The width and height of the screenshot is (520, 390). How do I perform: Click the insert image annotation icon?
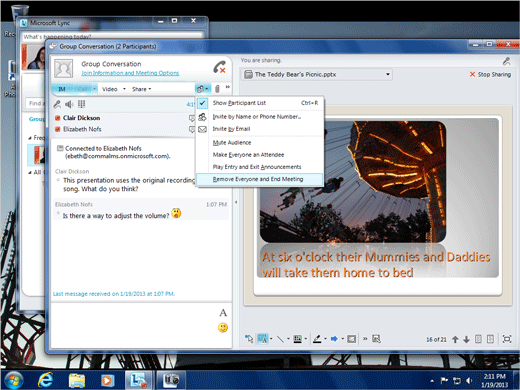coord(351,339)
